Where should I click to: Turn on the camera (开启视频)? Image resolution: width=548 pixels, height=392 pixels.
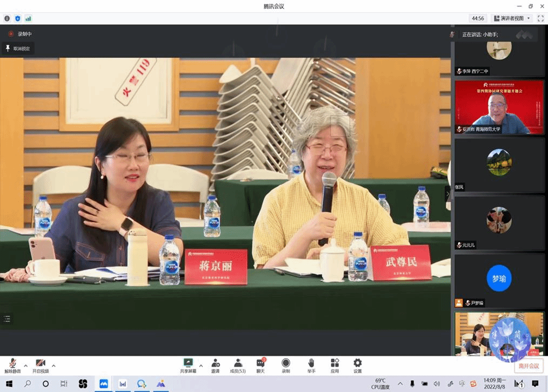[x=41, y=366]
